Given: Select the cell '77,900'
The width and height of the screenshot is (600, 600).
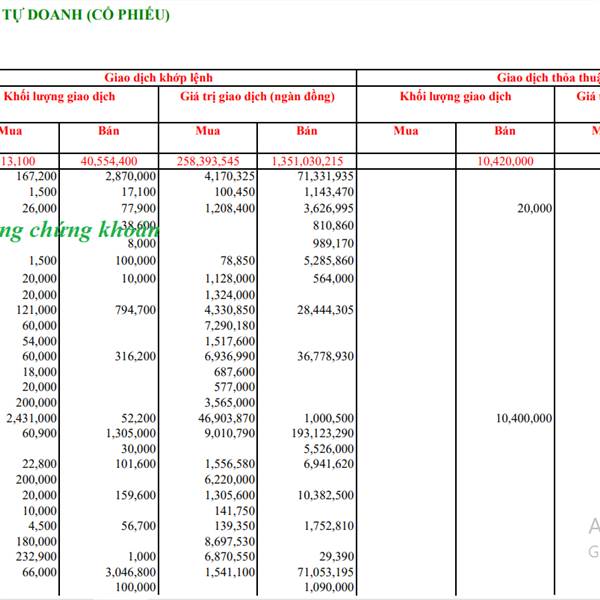Looking at the screenshot, I should click(x=139, y=208).
